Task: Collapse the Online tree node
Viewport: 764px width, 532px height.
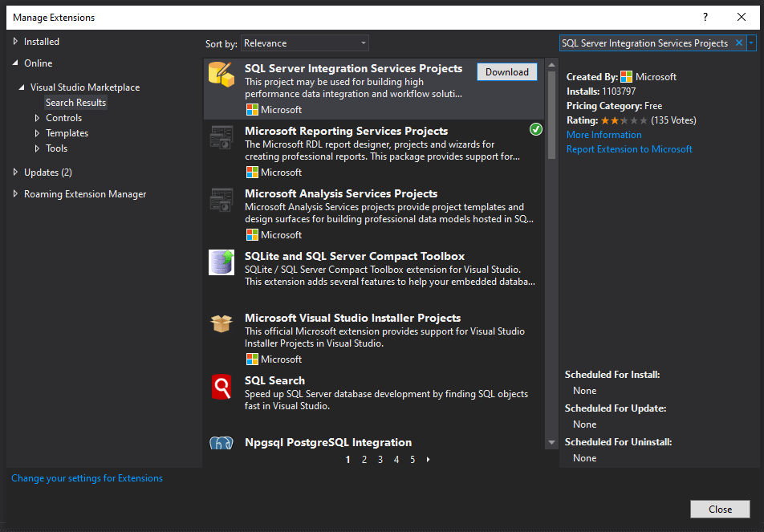Action: (16, 63)
